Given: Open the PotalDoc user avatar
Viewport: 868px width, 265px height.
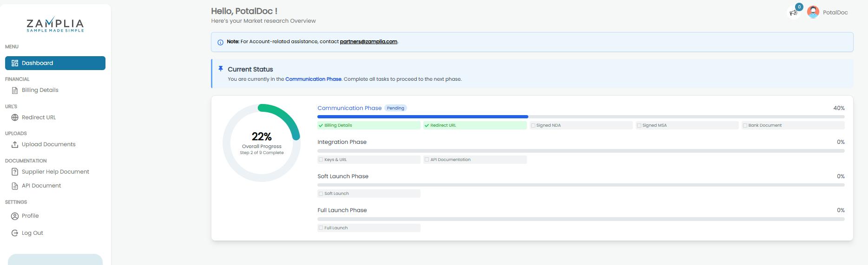Looking at the screenshot, I should (813, 12).
